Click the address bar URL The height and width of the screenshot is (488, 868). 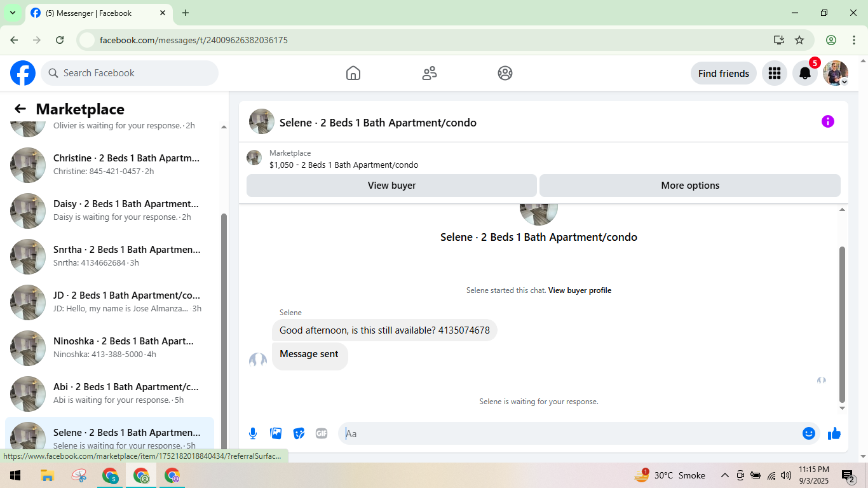click(x=194, y=40)
